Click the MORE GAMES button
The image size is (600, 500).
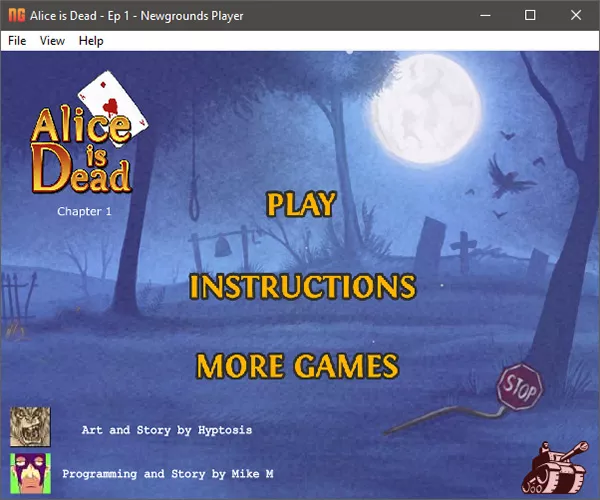tap(297, 366)
